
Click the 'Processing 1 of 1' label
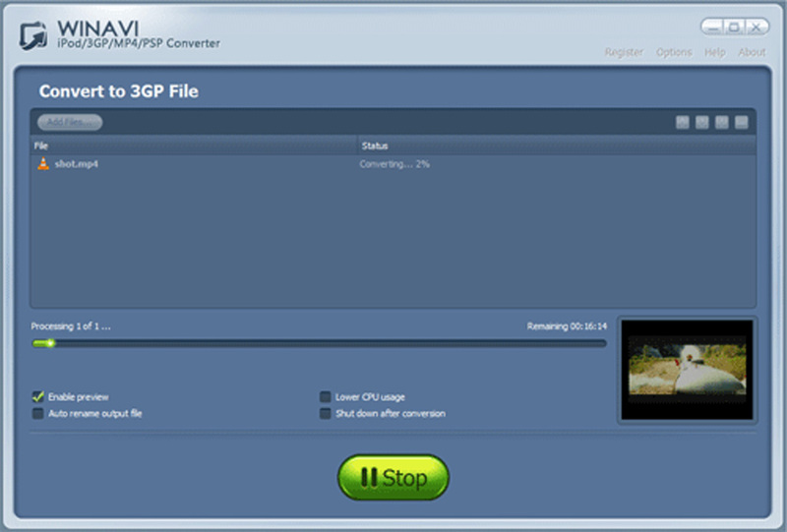tap(71, 326)
